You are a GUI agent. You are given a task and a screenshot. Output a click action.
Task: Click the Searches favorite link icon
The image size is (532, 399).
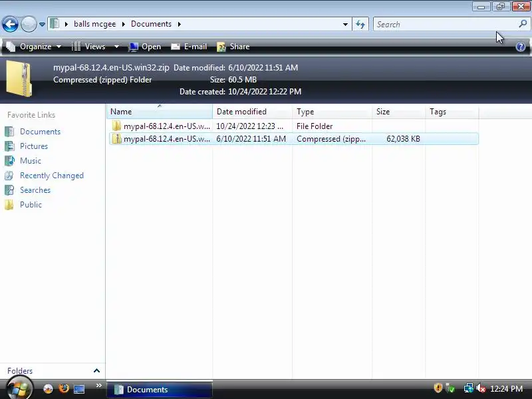9,190
